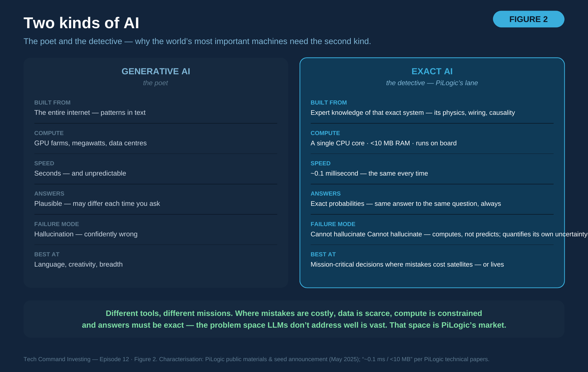Click the SPEED label under Generative AI

click(x=44, y=163)
